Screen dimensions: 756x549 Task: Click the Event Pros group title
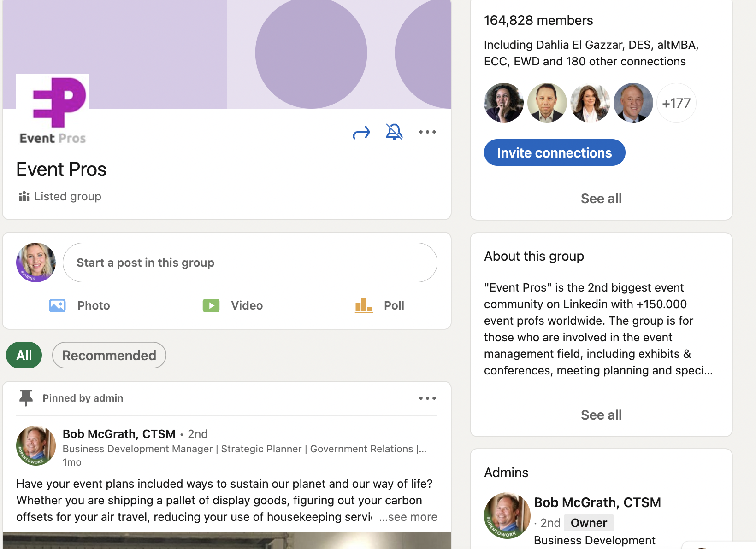61,169
